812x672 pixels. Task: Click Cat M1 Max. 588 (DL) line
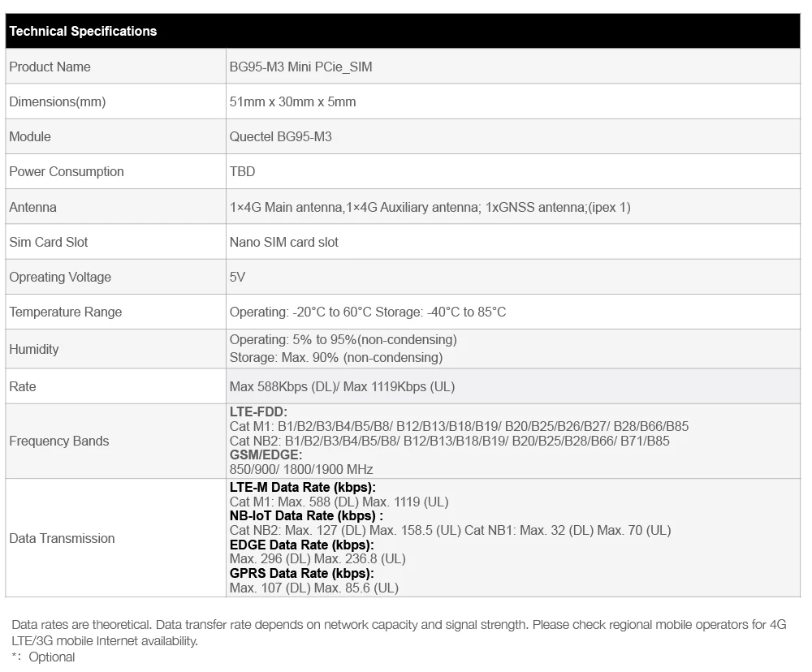[x=339, y=502]
